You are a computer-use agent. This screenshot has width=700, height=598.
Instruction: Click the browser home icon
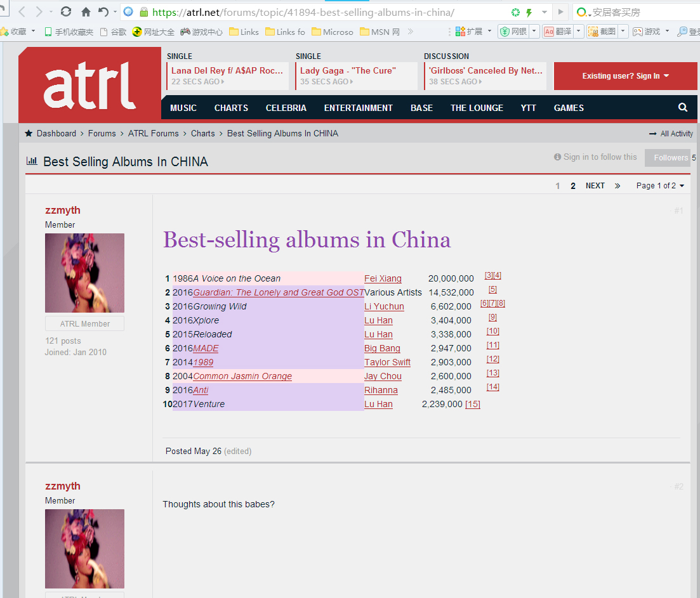click(86, 11)
